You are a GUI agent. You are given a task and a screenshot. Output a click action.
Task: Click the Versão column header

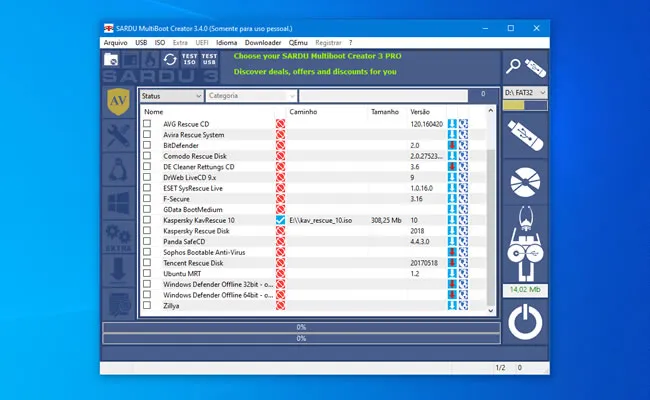pos(420,111)
